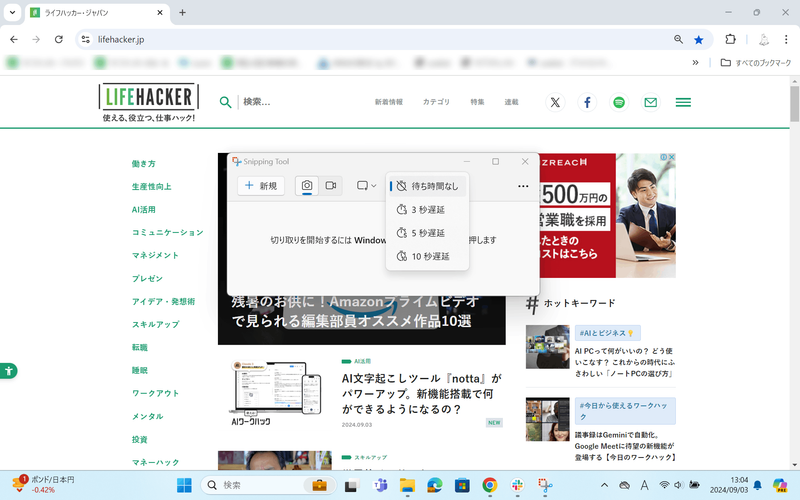Select screenshot camera mode in Snipping Tool
Viewport: 800px width, 500px height.
pyautogui.click(x=307, y=186)
